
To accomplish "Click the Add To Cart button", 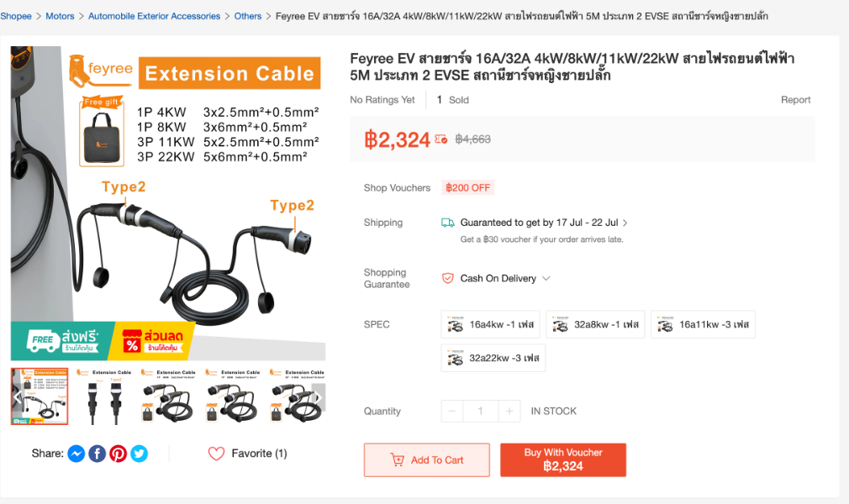I will pyautogui.click(x=427, y=460).
